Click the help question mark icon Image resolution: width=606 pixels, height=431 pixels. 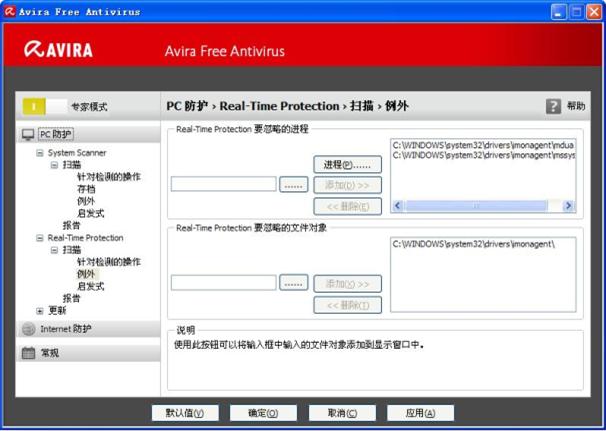[x=553, y=106]
